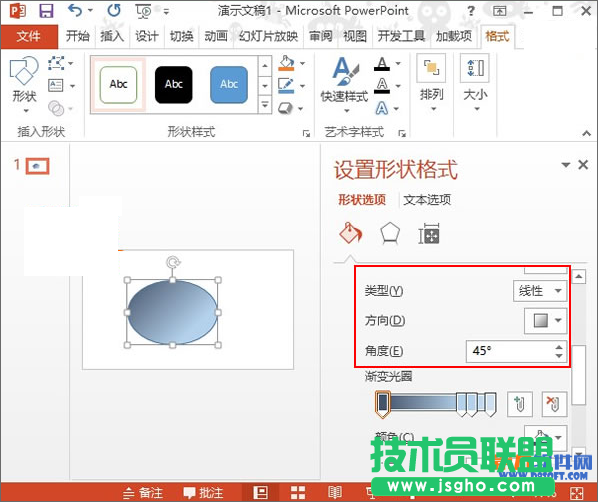Click the Repeat/Redo icon
The width and height of the screenshot is (598, 502).
[114, 10]
